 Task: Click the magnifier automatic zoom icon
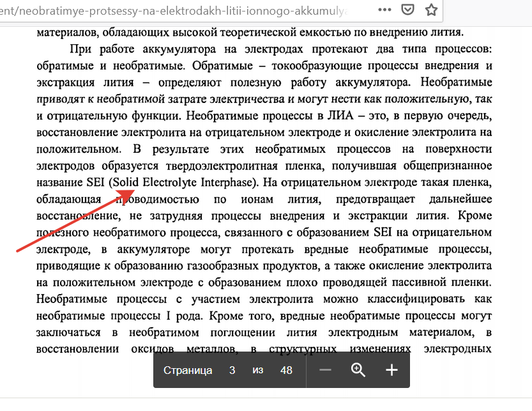(358, 370)
